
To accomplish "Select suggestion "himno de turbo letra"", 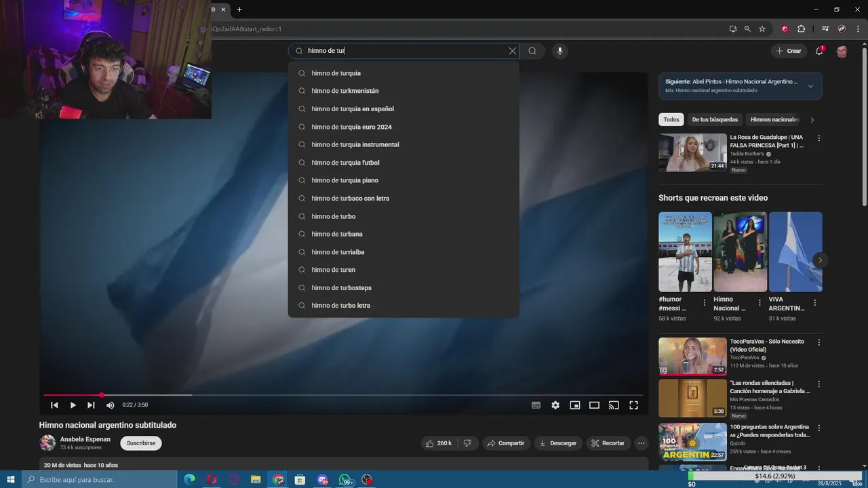I will (403, 306).
